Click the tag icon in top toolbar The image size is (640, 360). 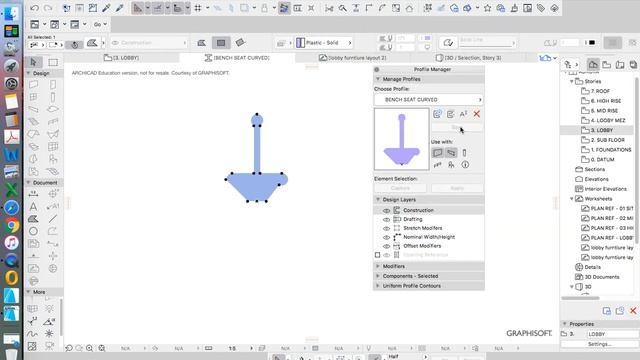pyautogui.click(x=541, y=8)
